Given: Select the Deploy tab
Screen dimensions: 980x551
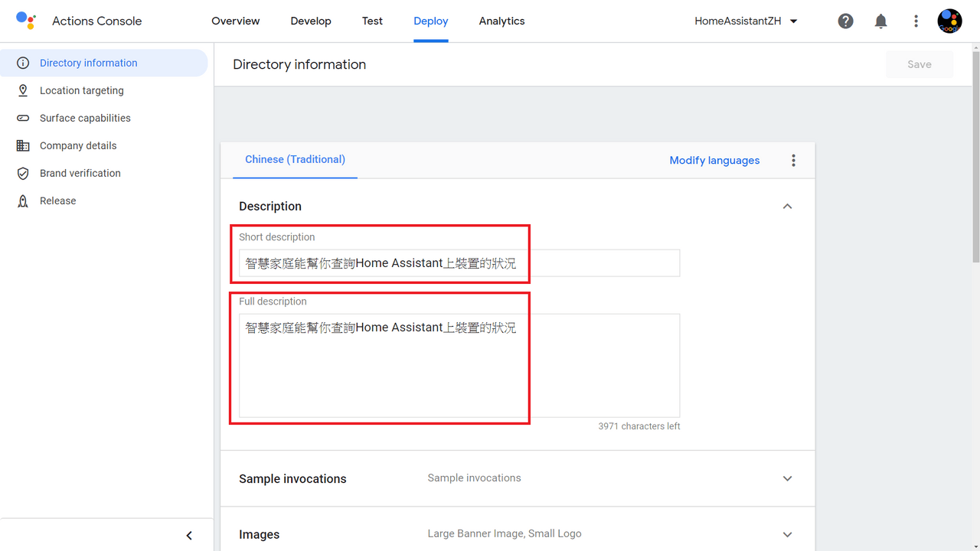Looking at the screenshot, I should pos(431,21).
